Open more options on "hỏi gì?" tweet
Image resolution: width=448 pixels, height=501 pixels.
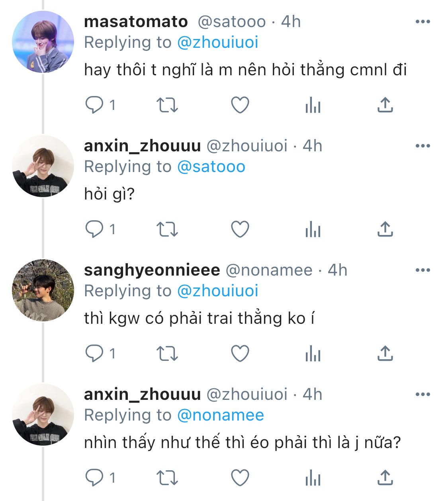pyautogui.click(x=423, y=146)
